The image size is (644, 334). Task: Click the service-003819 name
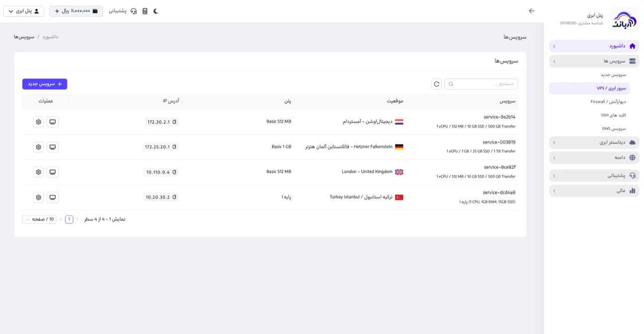tap(499, 142)
